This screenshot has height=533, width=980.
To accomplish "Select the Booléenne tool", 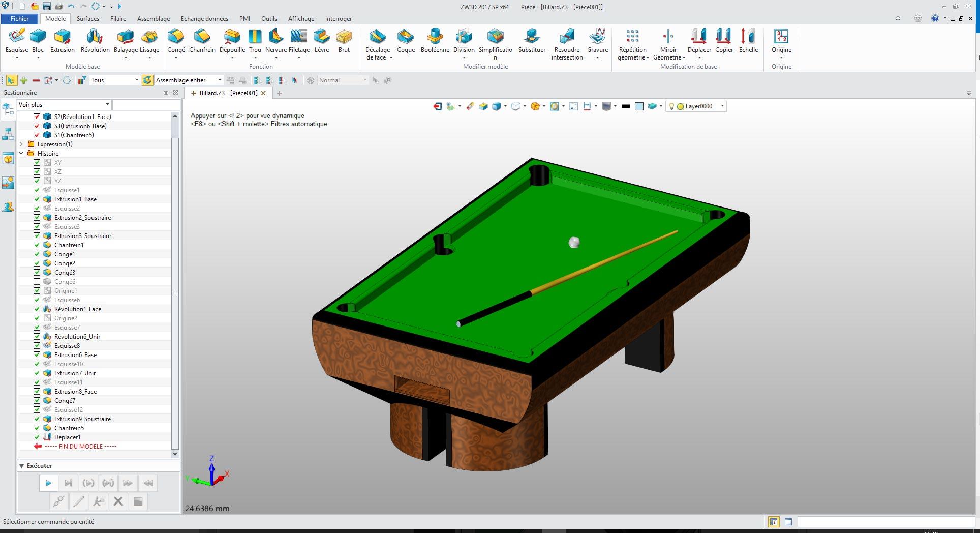I will (x=435, y=41).
